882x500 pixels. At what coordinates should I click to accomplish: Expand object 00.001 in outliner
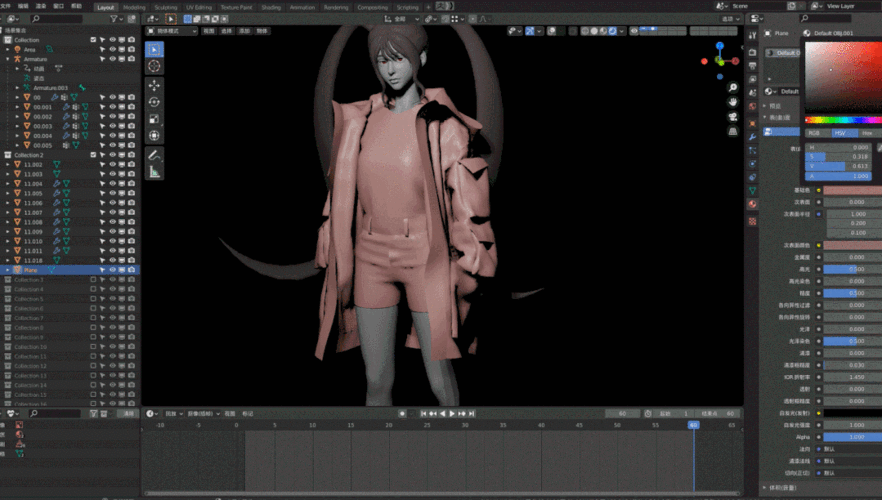(x=17, y=107)
